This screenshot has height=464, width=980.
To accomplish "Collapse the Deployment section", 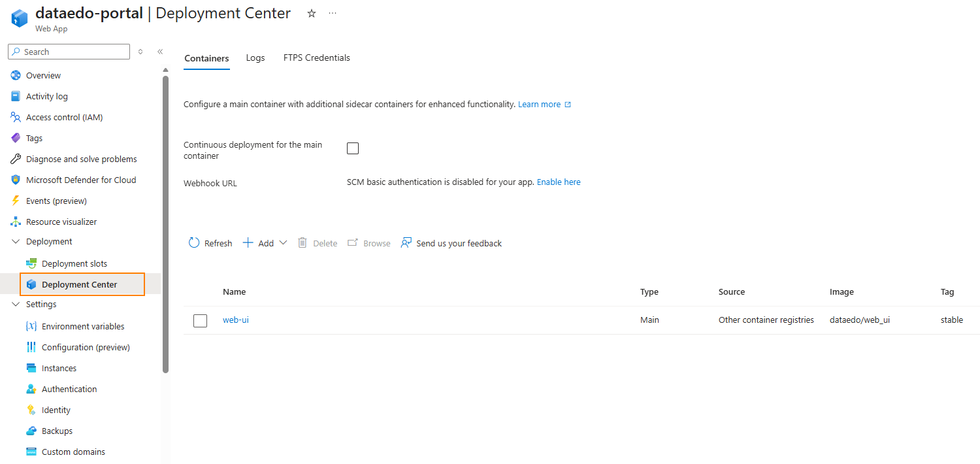I will point(16,242).
